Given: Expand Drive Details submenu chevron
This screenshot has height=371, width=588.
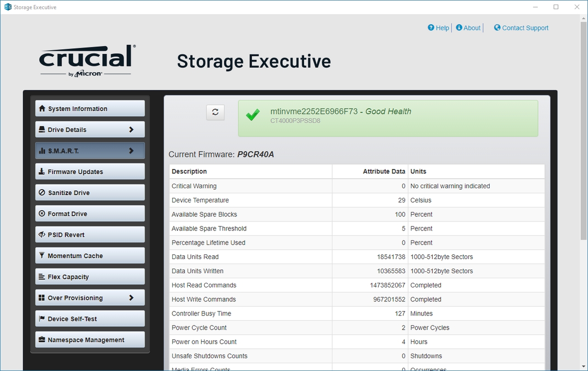Looking at the screenshot, I should (131, 129).
